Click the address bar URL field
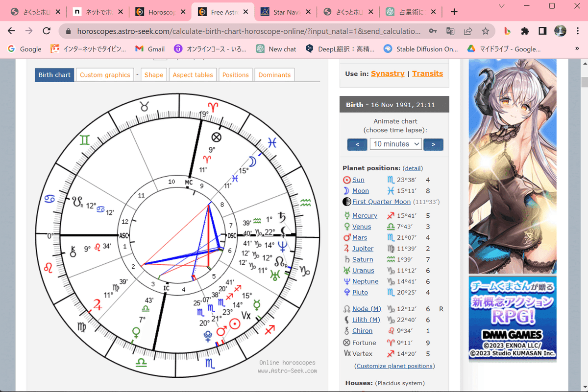The image size is (588, 392). tap(249, 31)
